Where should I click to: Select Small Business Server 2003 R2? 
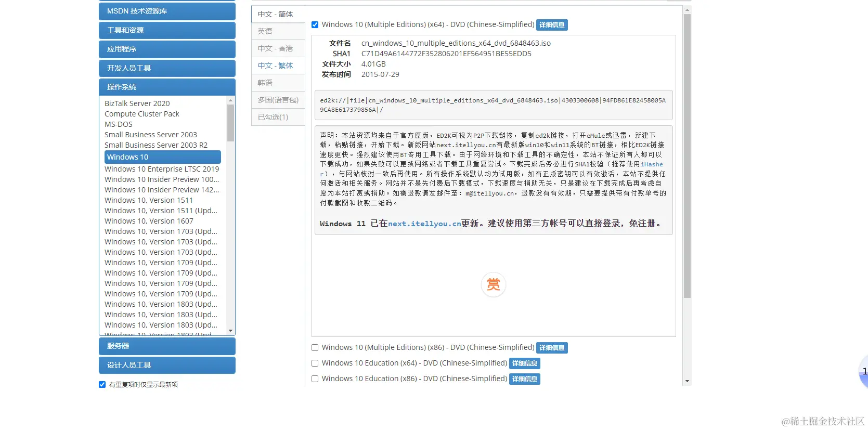(156, 145)
